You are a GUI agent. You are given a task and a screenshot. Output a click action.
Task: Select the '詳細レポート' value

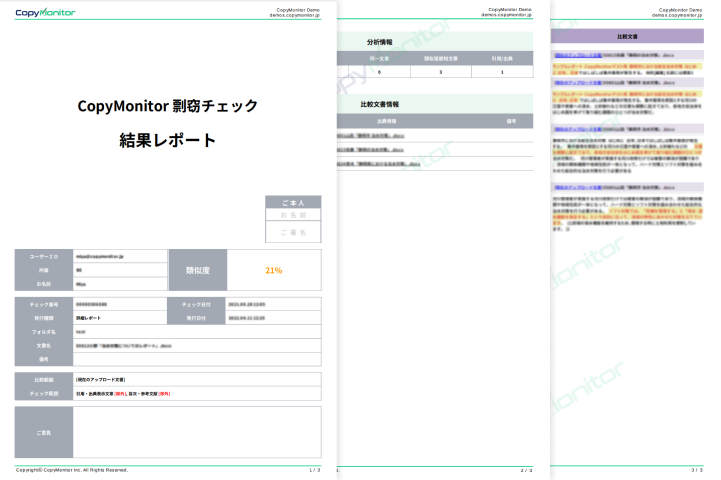click(x=88, y=318)
